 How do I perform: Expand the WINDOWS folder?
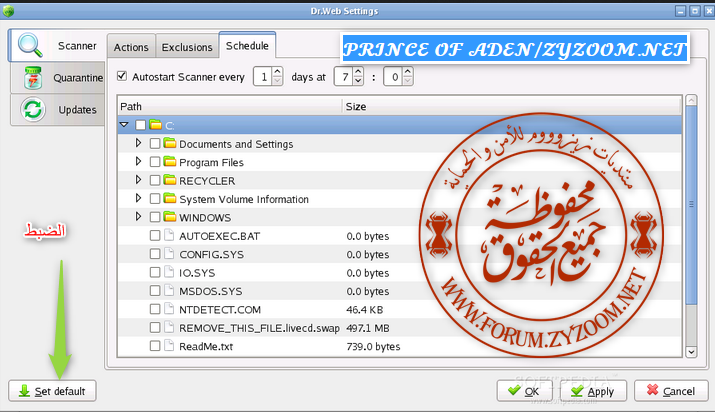pyautogui.click(x=138, y=216)
